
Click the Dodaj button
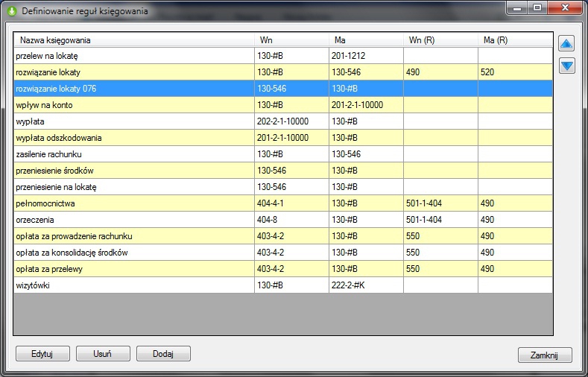click(x=163, y=354)
